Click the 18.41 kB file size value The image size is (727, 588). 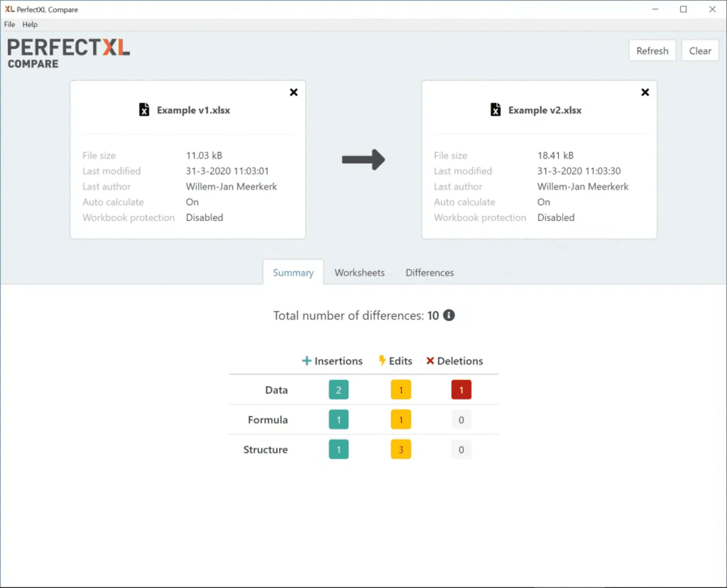click(556, 156)
